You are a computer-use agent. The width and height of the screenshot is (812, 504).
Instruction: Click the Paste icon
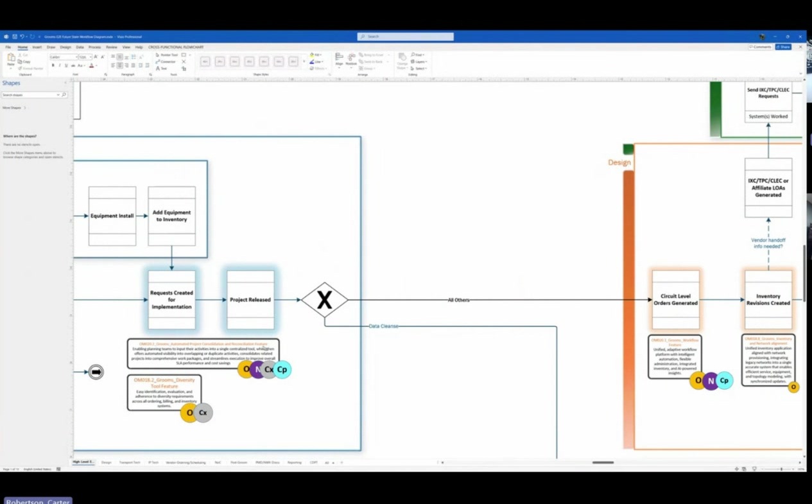pos(11,60)
